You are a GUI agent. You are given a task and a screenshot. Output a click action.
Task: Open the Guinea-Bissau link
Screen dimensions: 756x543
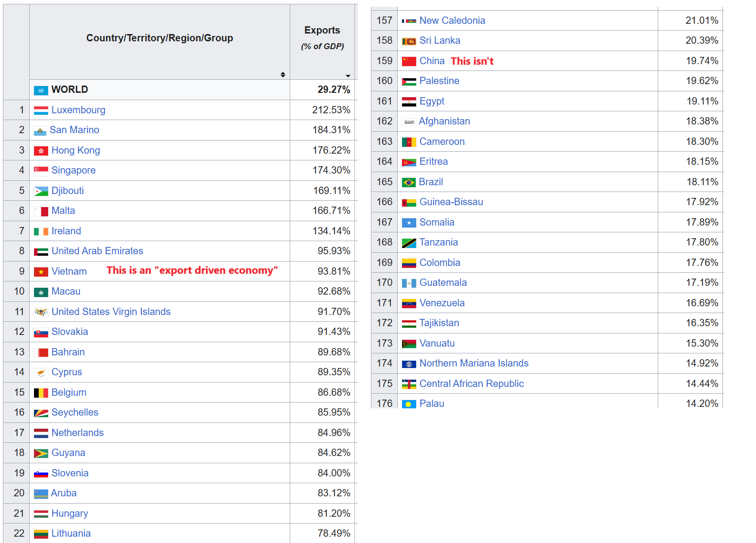coord(451,202)
